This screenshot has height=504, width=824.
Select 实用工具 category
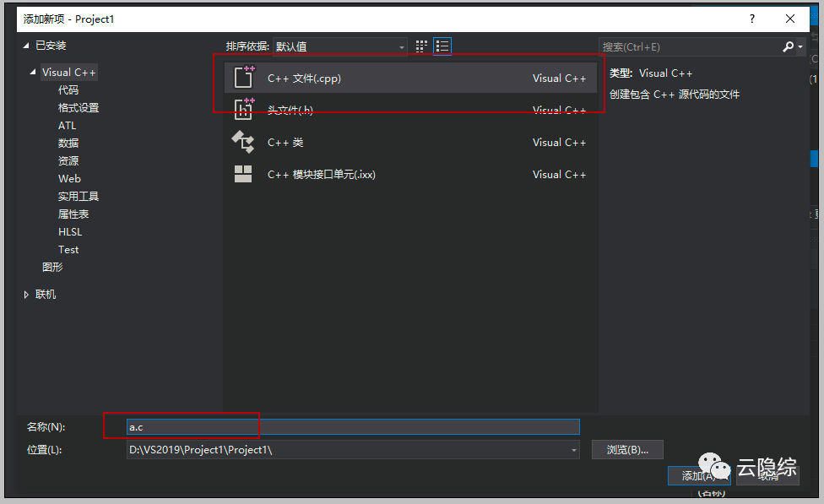click(79, 197)
